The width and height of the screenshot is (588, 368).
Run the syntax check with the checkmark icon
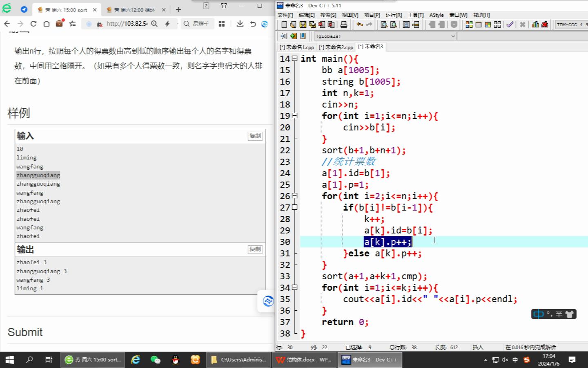[x=510, y=25]
